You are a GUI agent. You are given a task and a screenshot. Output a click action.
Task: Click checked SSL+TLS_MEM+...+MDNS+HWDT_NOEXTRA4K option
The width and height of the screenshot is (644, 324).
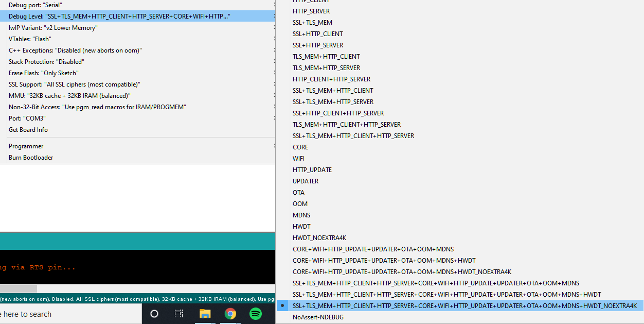click(460, 306)
